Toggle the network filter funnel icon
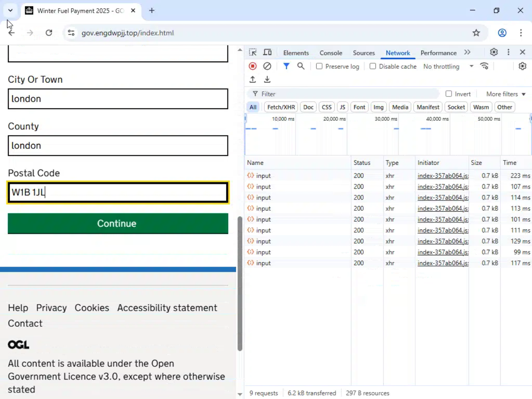Image resolution: width=532 pixels, height=399 pixels. click(286, 66)
